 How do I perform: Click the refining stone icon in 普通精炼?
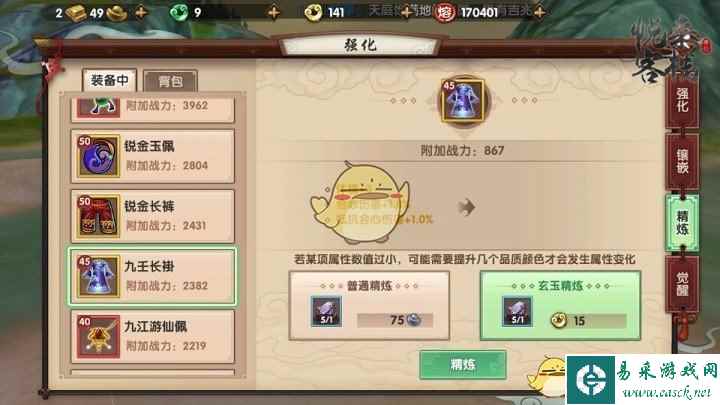coord(326,311)
